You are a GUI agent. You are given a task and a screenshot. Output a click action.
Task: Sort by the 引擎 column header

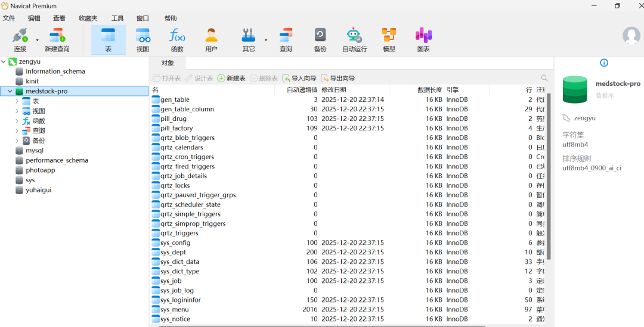pyautogui.click(x=466, y=90)
